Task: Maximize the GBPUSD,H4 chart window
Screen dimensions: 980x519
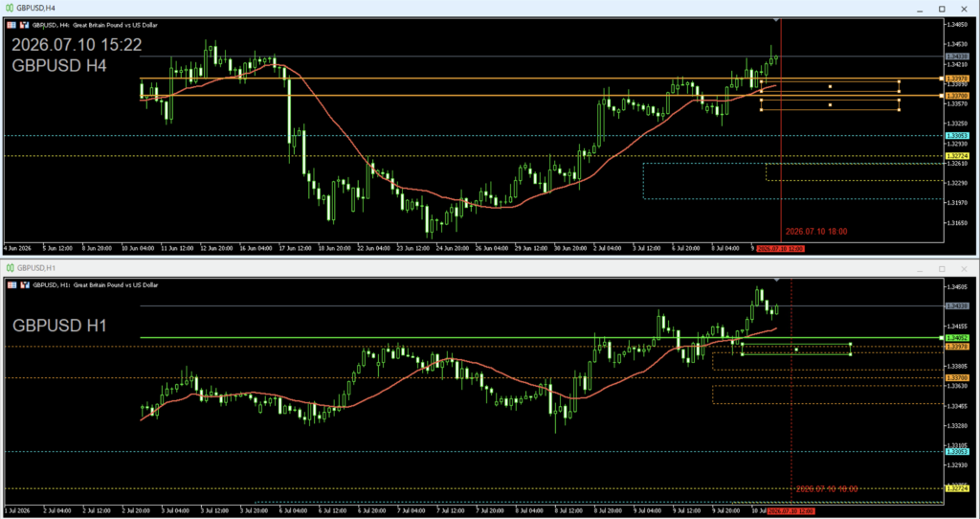Action: (x=942, y=9)
